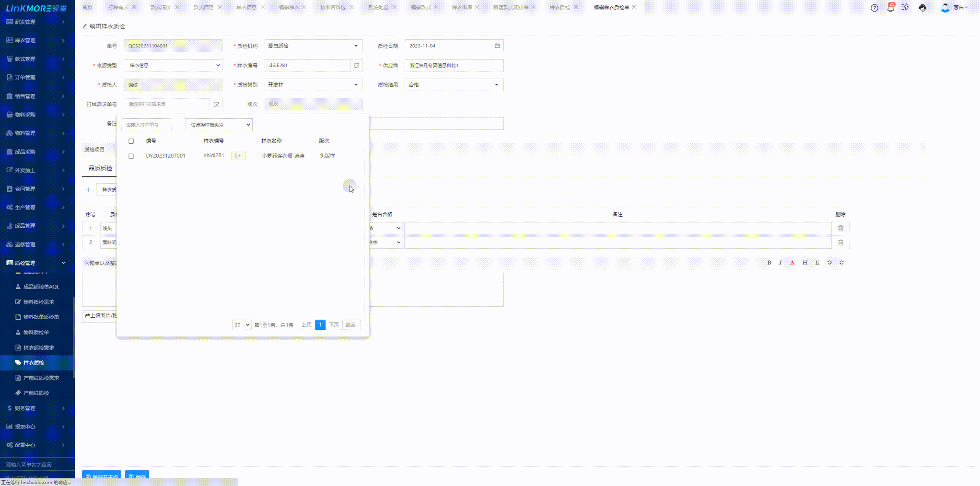Screen dimensions: 980x486
Task: Switch to the 样衣图库 tab
Action: [462, 7]
